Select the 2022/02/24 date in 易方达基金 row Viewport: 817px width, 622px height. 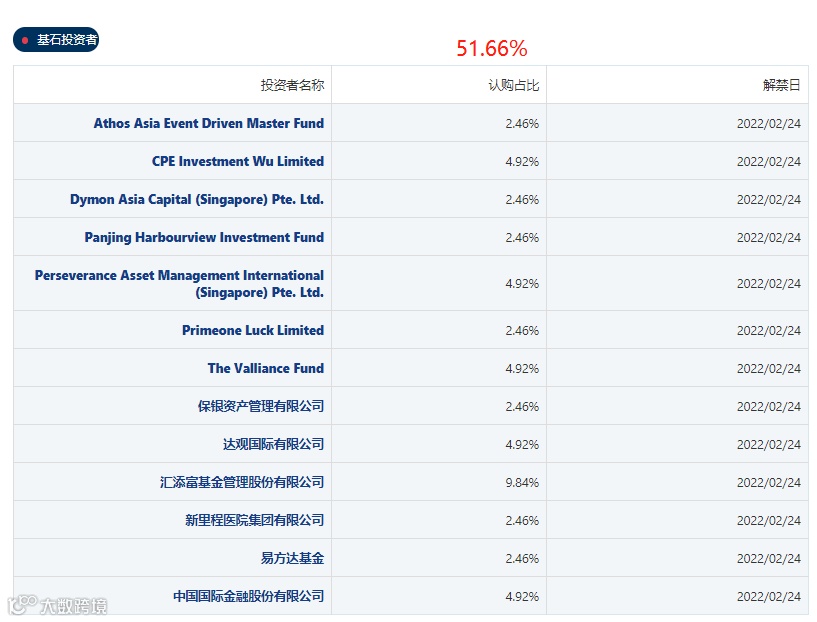tap(769, 559)
